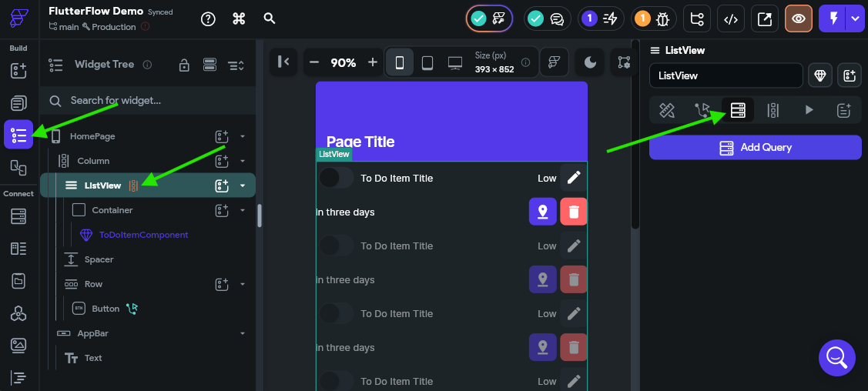
Task: Click the share/export arrow icon
Action: 765,18
